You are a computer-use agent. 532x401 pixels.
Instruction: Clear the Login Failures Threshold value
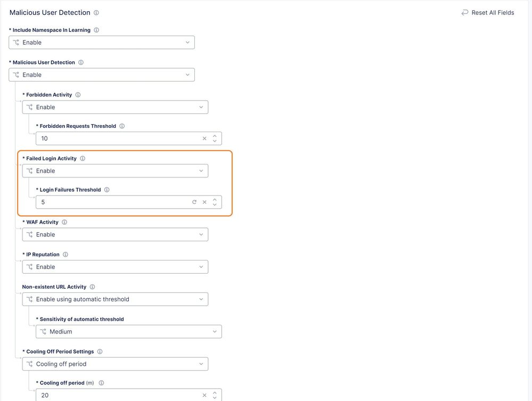pyautogui.click(x=204, y=202)
